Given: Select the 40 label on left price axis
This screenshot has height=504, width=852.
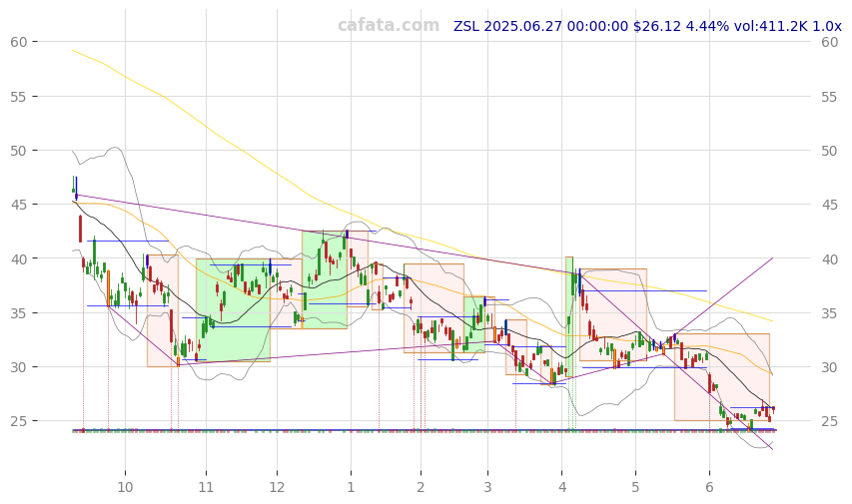Looking at the screenshot, I should (18, 259).
